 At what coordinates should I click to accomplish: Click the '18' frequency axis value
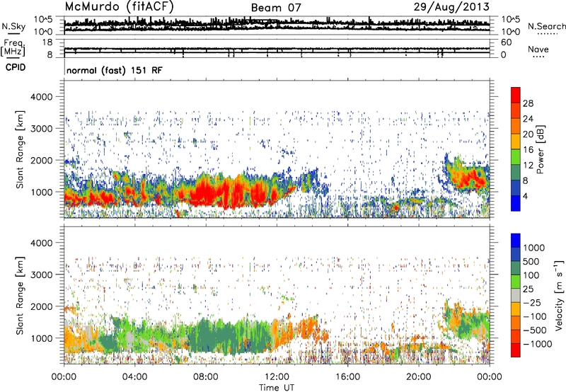(x=47, y=42)
